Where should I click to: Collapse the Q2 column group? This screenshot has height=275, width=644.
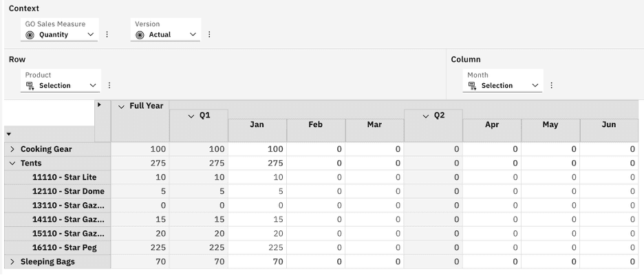point(426,116)
